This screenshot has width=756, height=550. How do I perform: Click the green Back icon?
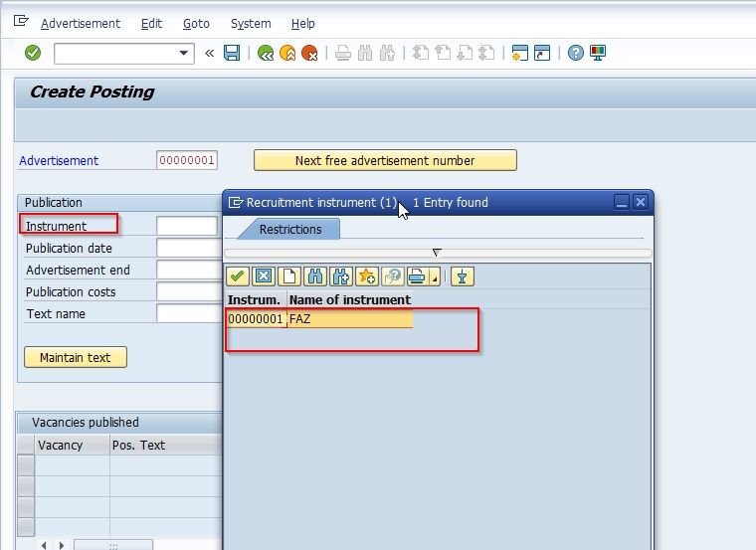click(266, 53)
